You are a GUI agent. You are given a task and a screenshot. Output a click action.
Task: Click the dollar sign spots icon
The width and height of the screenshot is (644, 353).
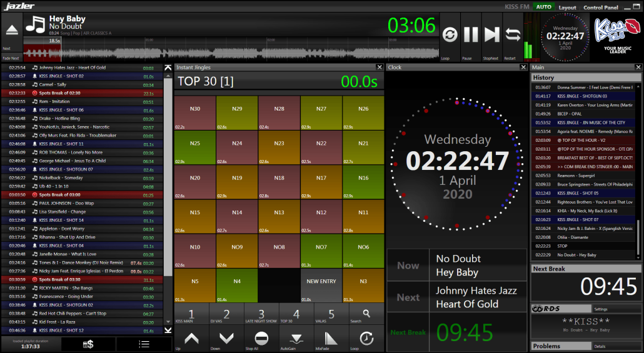(x=88, y=344)
